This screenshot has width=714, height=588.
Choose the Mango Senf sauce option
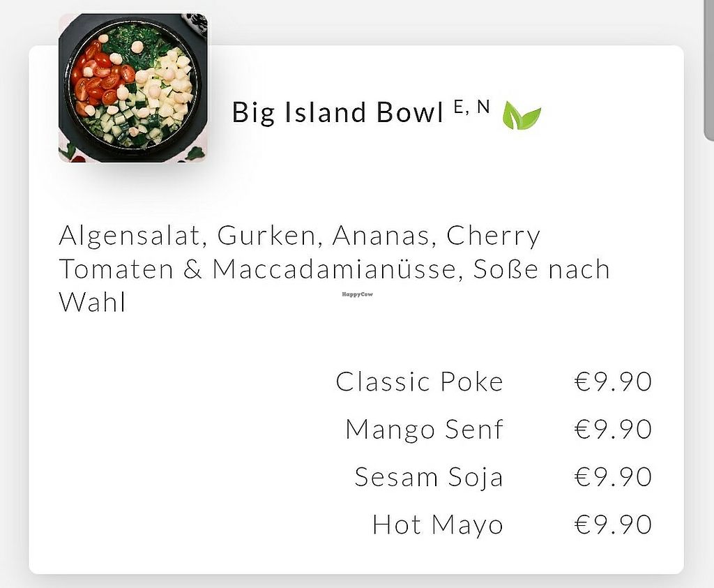tap(424, 429)
